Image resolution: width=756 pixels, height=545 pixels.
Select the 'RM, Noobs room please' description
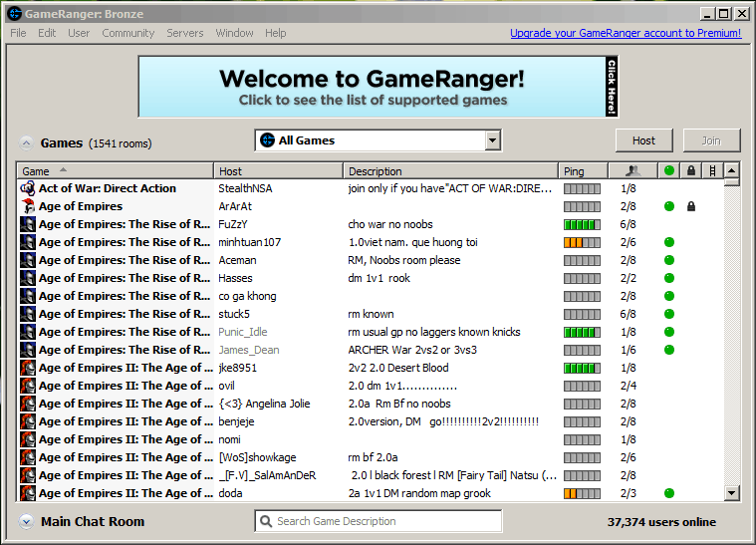coord(404,260)
